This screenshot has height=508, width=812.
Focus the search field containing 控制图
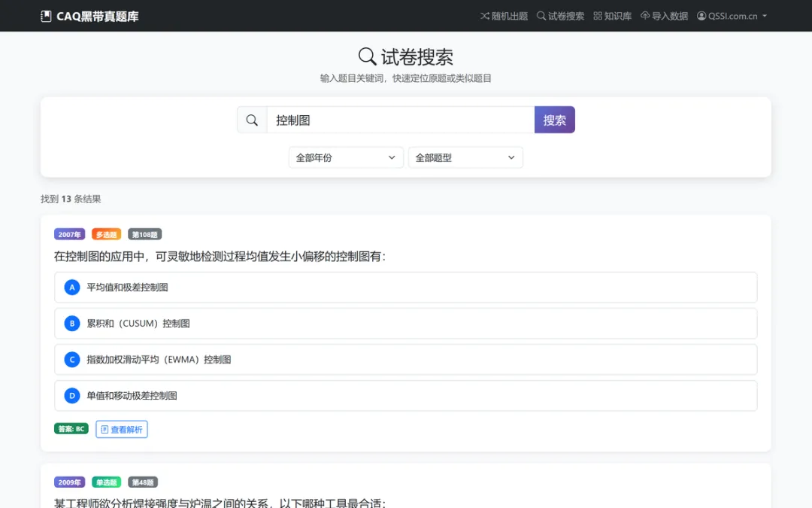pyautogui.click(x=401, y=120)
